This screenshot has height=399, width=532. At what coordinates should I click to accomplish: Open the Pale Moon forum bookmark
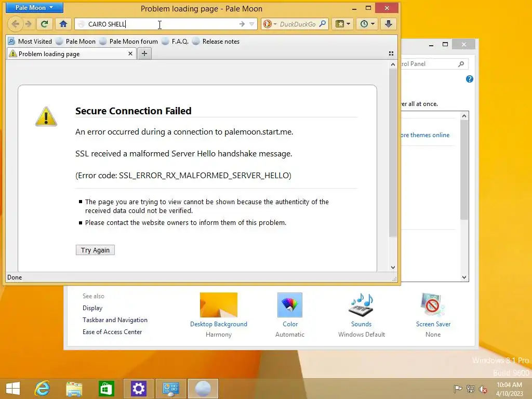coord(129,42)
